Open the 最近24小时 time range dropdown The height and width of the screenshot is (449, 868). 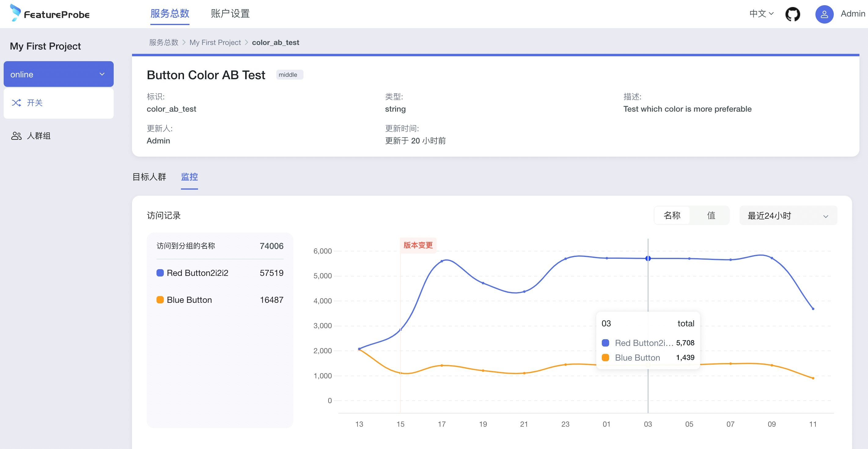click(x=788, y=216)
